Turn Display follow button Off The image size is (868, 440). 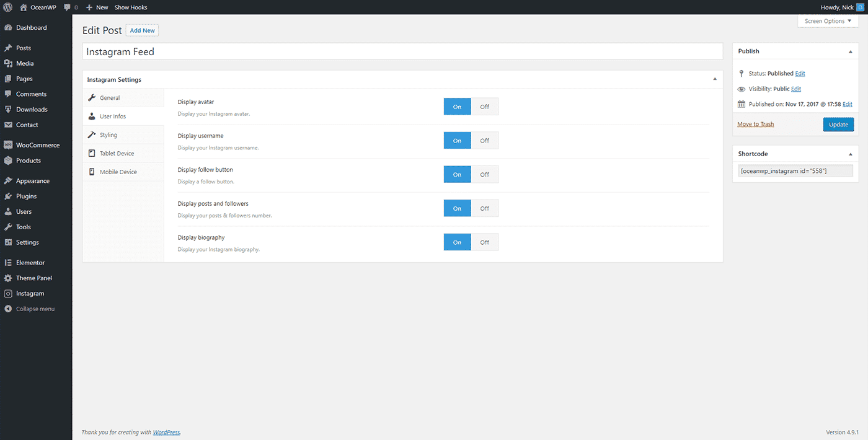pos(485,175)
